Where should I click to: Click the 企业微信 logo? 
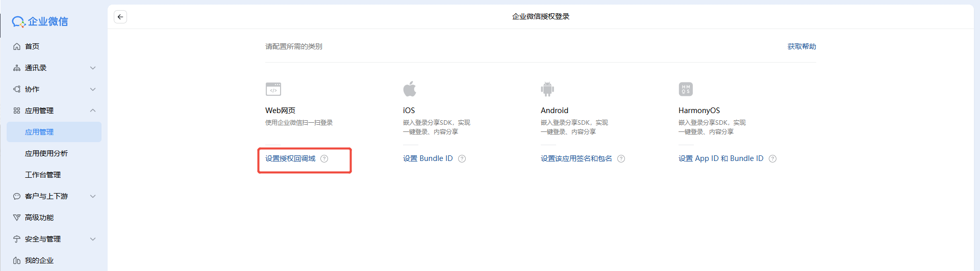(x=40, y=21)
